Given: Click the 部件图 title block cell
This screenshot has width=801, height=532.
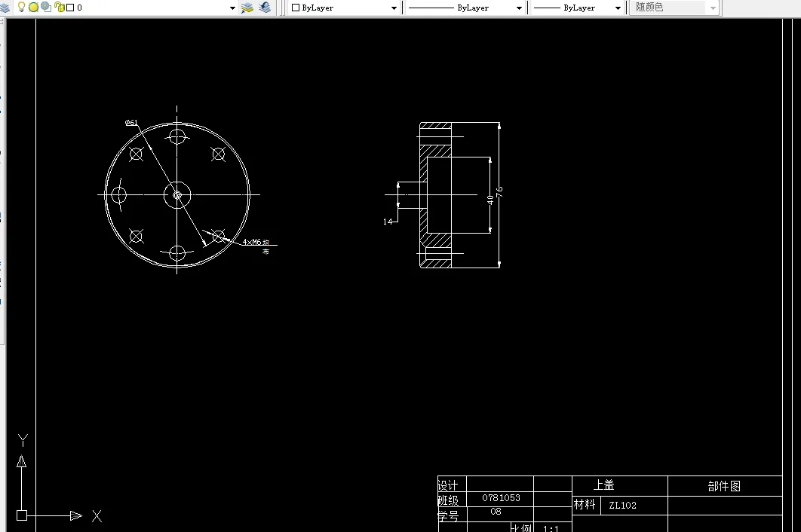Looking at the screenshot, I should click(724, 486).
